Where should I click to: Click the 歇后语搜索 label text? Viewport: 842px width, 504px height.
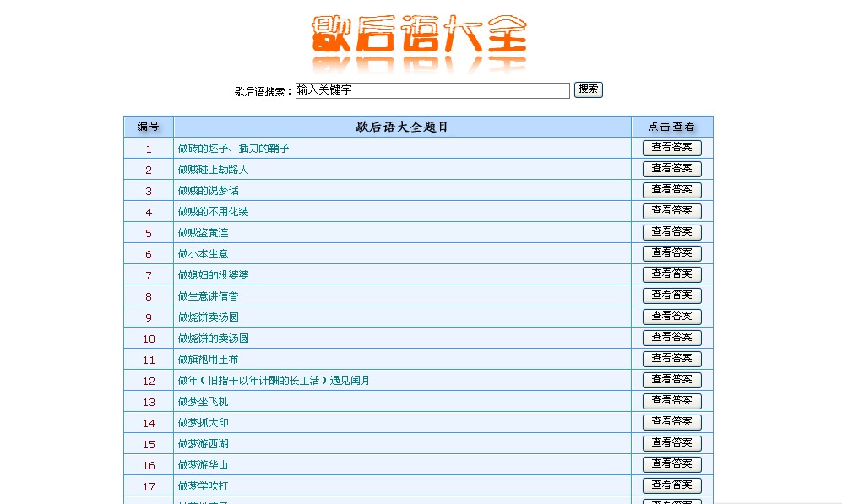(x=263, y=92)
